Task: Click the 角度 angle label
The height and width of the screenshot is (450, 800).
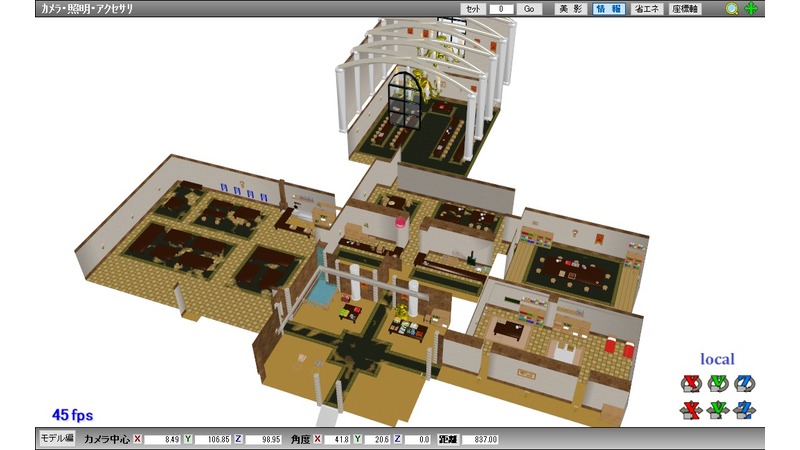Action: (301, 439)
